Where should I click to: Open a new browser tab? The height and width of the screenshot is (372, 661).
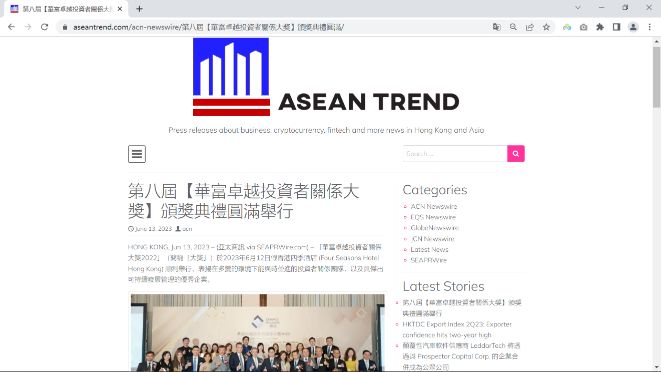click(x=140, y=8)
